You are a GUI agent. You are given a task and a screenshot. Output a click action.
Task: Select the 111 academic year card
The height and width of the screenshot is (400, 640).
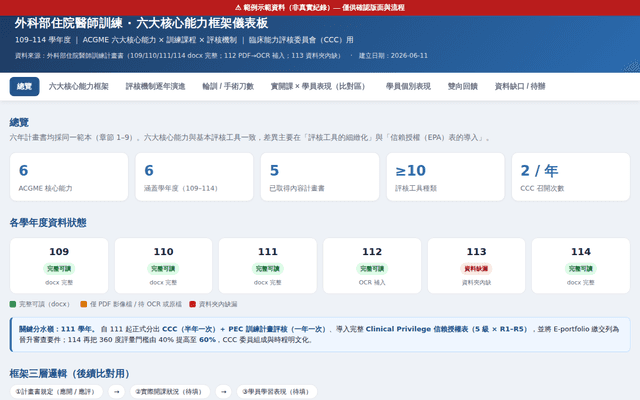click(x=268, y=266)
